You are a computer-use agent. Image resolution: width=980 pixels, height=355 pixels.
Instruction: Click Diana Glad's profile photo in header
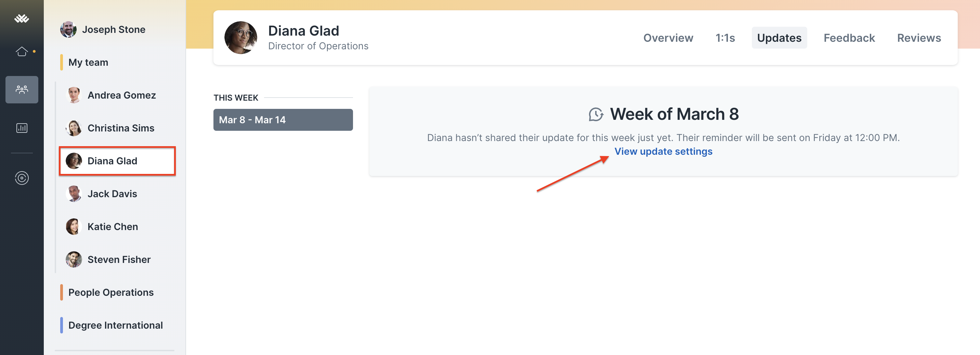241,38
